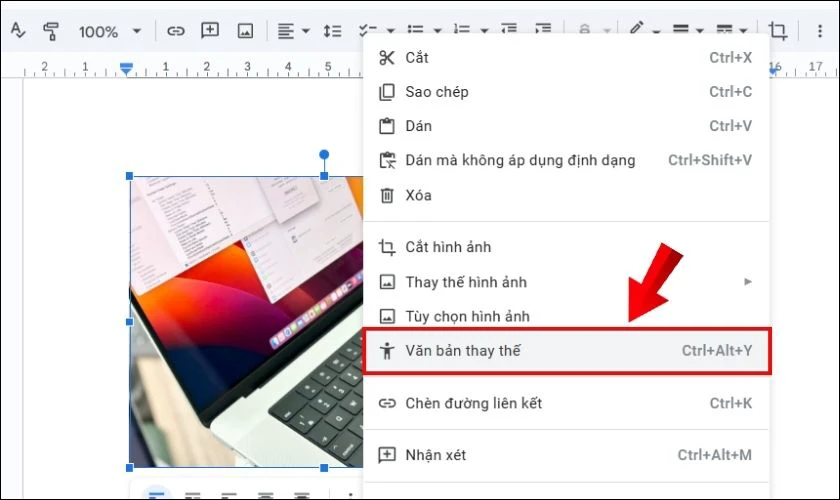This screenshot has width=840, height=500.
Task: Click the selected MacBook image
Action: pos(246,322)
